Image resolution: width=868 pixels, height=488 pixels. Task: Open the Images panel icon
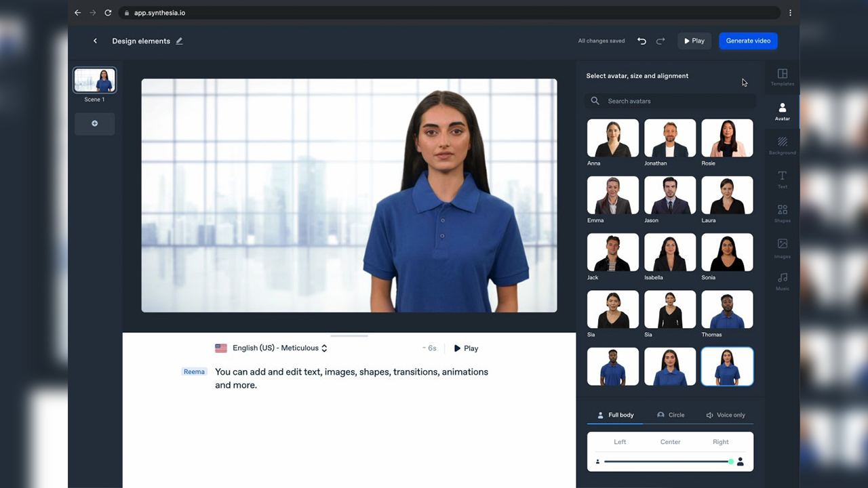coord(782,247)
